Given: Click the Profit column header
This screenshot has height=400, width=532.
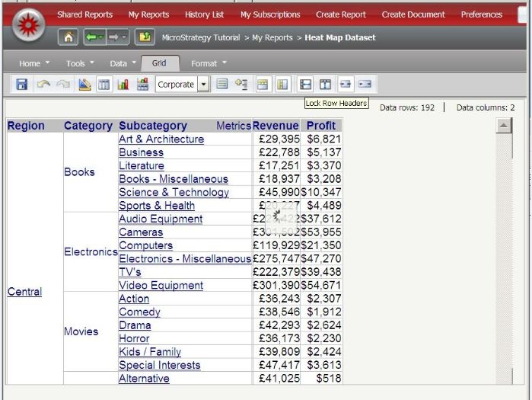Looking at the screenshot, I should click(x=321, y=125).
